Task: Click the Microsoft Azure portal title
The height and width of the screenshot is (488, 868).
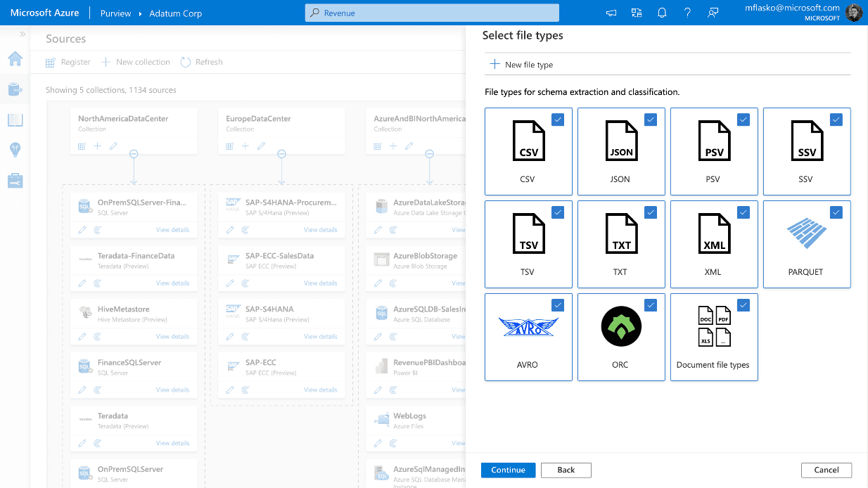Action: (44, 13)
